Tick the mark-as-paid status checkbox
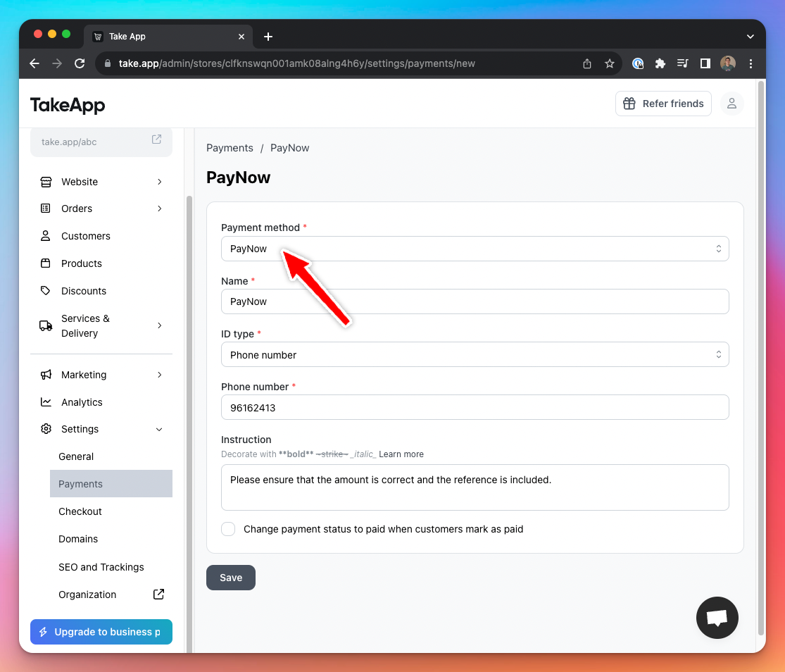785x672 pixels. 228,529
